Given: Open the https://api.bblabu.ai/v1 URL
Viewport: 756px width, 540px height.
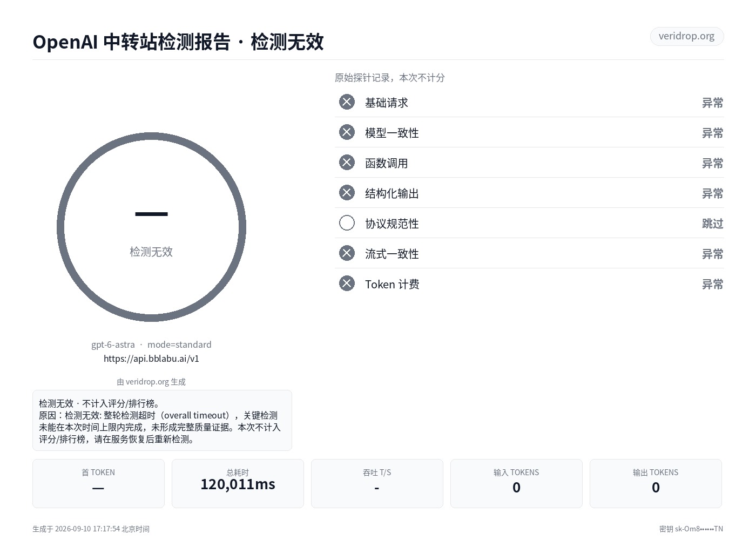Looking at the screenshot, I should click(x=151, y=359).
